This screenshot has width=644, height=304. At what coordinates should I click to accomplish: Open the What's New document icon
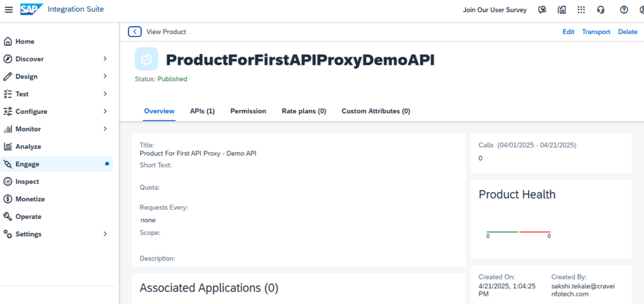562,10
